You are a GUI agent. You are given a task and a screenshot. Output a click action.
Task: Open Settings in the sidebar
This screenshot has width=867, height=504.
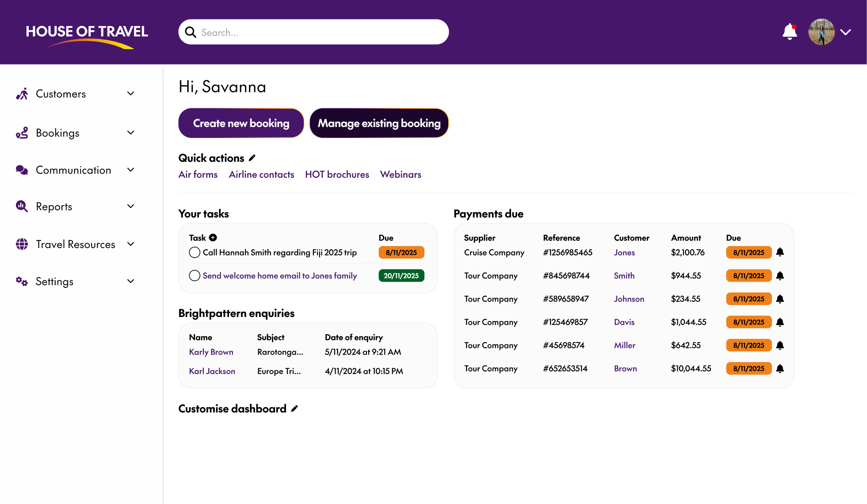coord(54,282)
